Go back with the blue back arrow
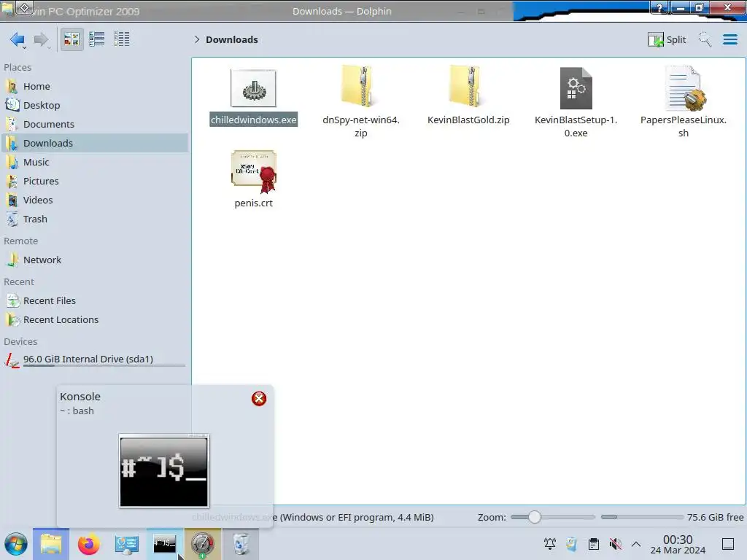747x560 pixels. (x=18, y=39)
